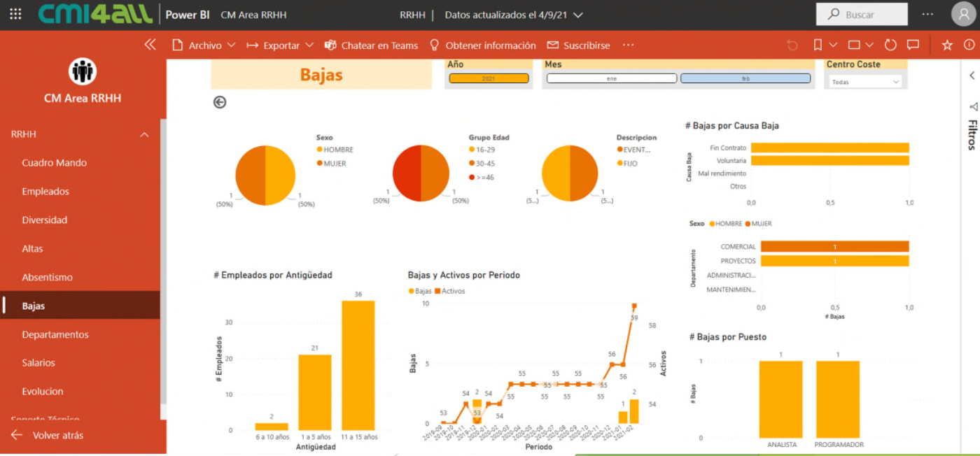Open the Salarios page
Viewport: 980px width, 456px height.
pyautogui.click(x=38, y=363)
